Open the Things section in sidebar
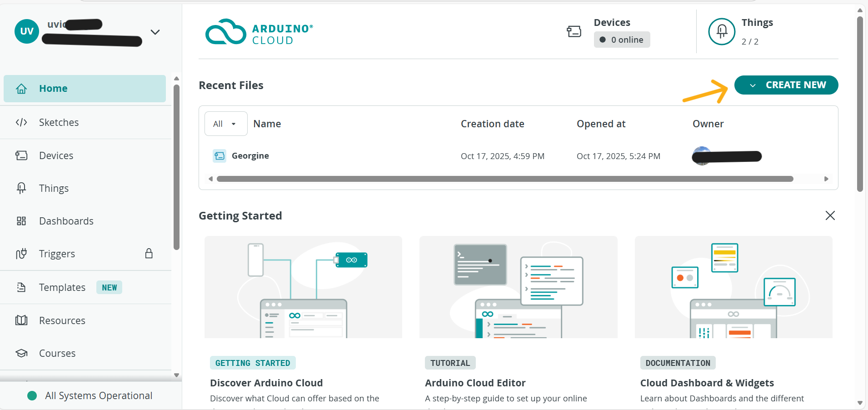868x410 pixels. 53,188
